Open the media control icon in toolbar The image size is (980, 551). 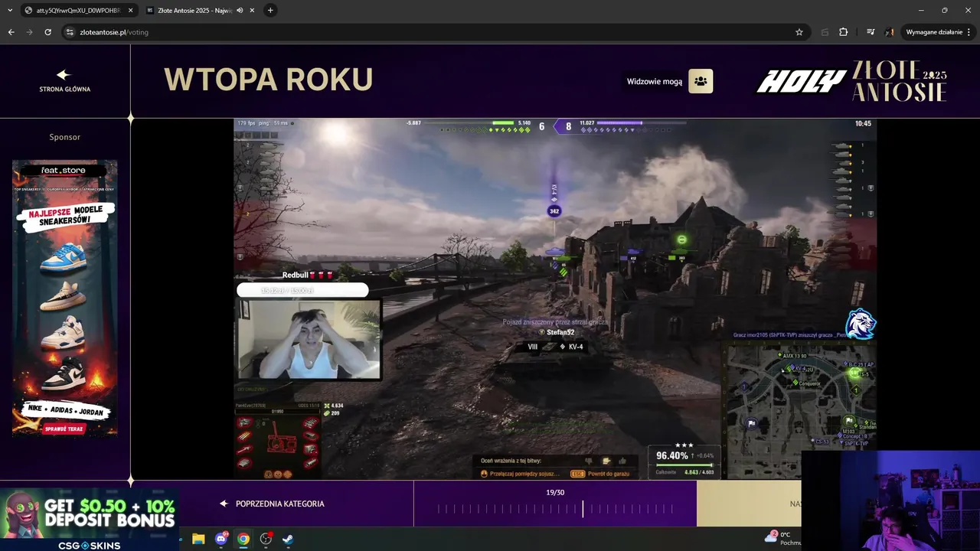pyautogui.click(x=871, y=32)
